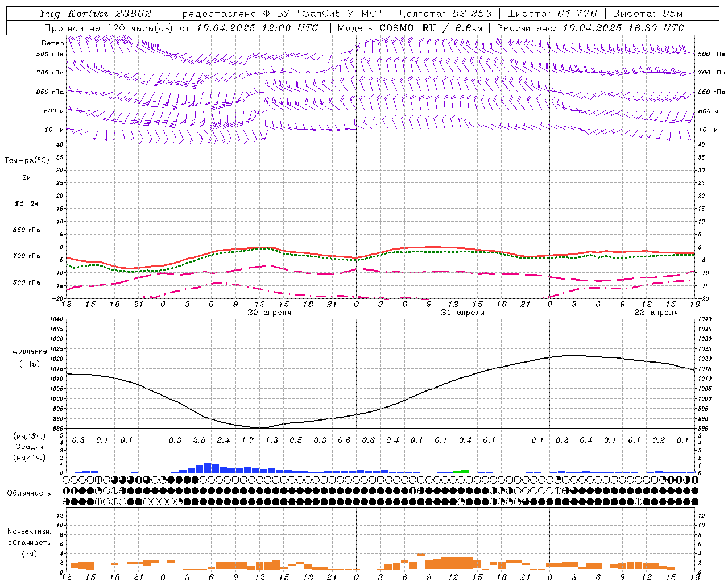Screen dimensions: 728x582
Task: Click the 1.7 precipitation value
Action: (247, 440)
